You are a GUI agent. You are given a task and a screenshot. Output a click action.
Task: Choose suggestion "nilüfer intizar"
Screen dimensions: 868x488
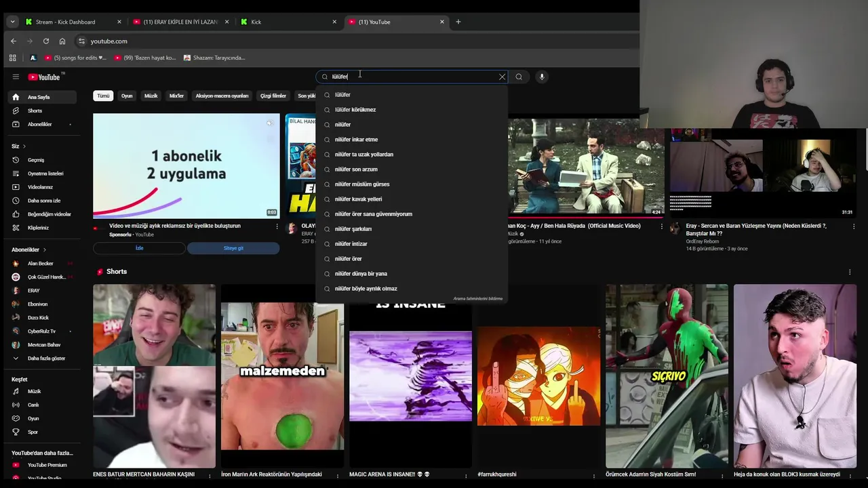412,244
